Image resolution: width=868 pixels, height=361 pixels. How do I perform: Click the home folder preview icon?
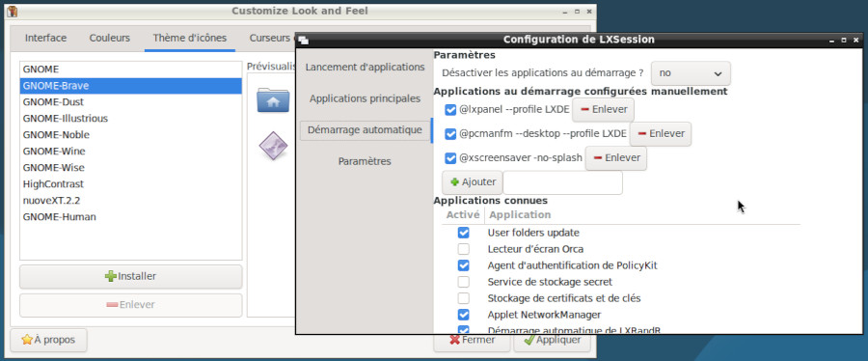point(273,100)
